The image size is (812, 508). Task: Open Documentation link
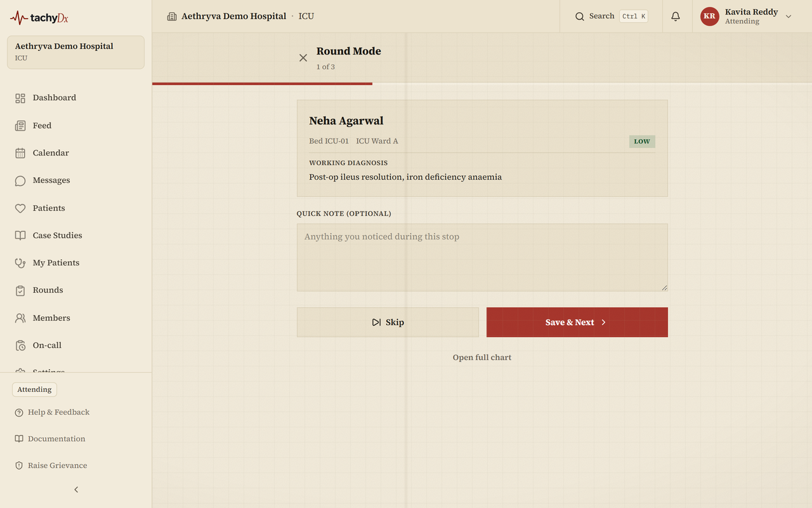pos(49,439)
